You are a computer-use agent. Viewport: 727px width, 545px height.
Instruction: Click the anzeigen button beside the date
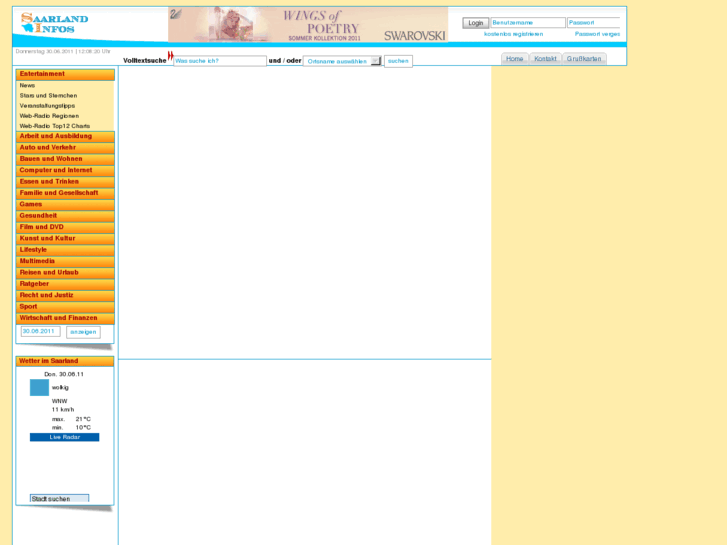pos(83,332)
